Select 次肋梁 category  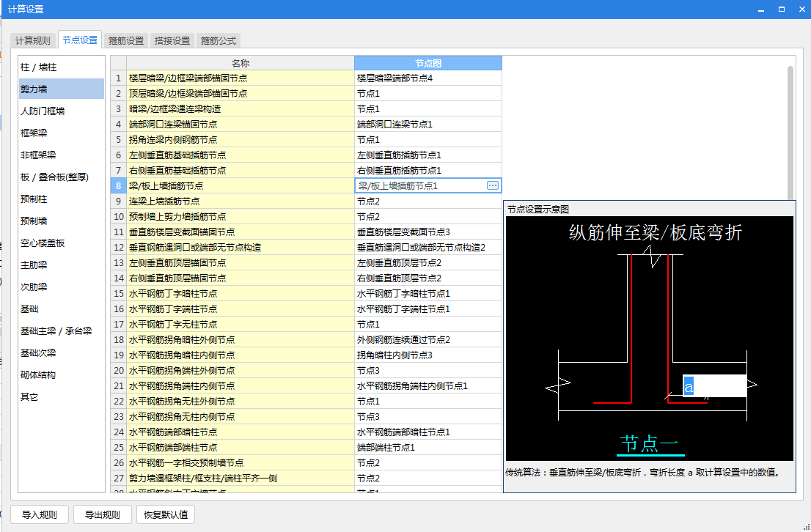pyautogui.click(x=61, y=287)
